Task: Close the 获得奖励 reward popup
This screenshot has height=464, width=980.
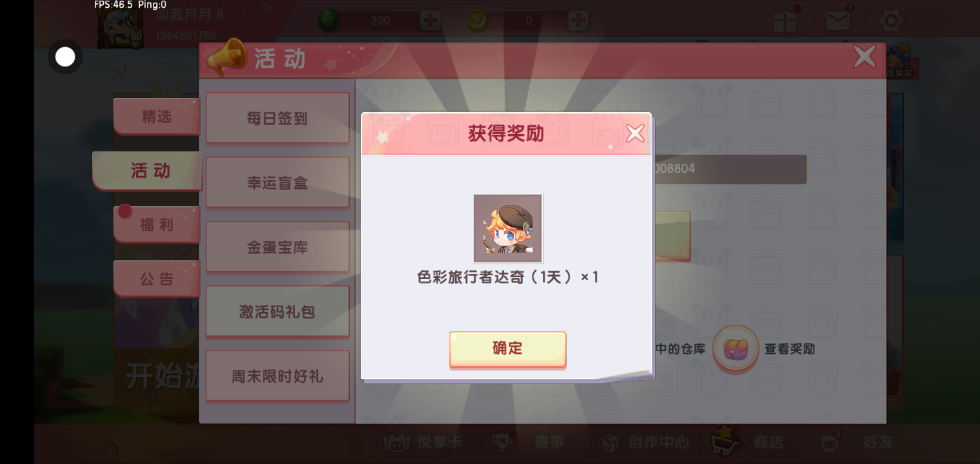Action: 635,133
